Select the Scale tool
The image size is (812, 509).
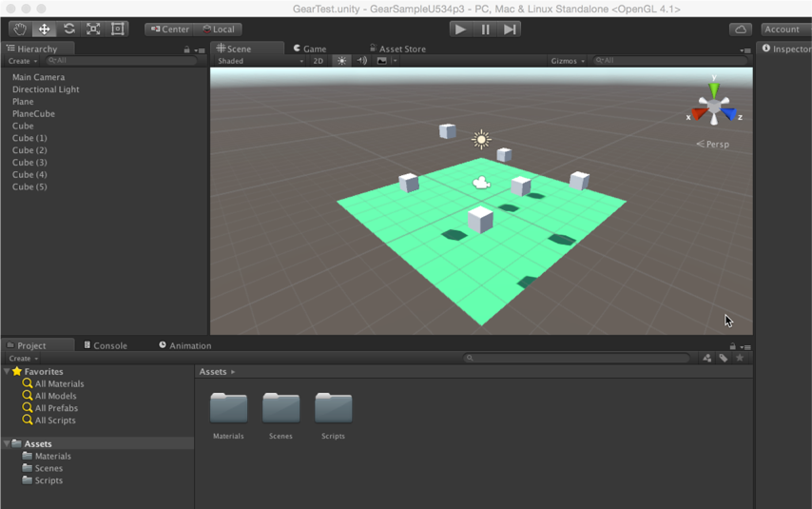click(93, 29)
